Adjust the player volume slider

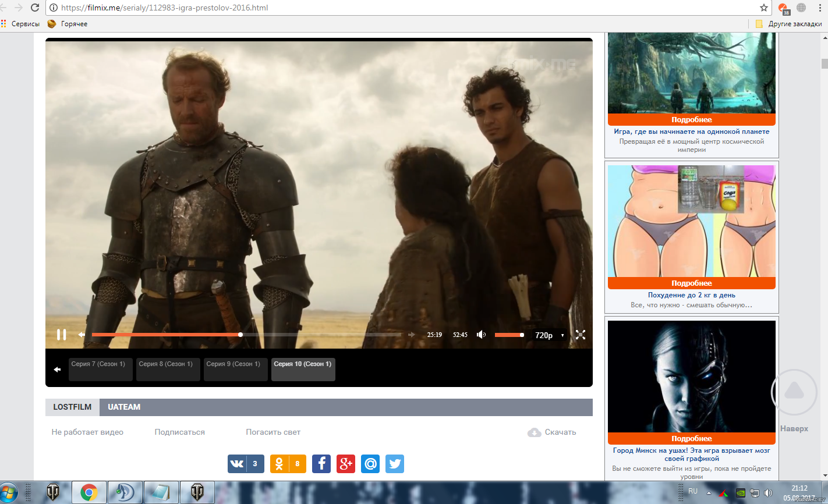coord(509,335)
